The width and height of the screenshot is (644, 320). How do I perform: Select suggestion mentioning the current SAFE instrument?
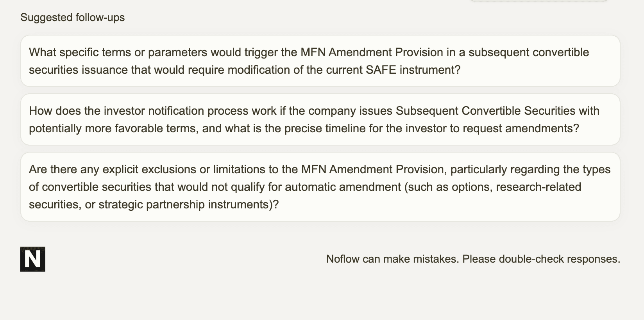pos(320,61)
